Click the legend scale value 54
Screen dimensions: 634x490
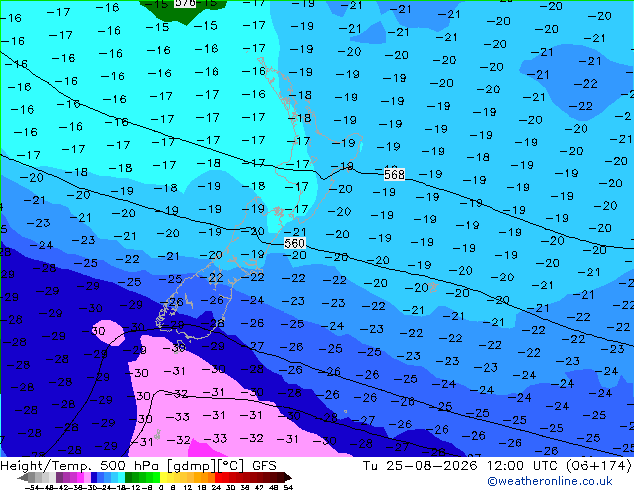pyautogui.click(x=288, y=487)
